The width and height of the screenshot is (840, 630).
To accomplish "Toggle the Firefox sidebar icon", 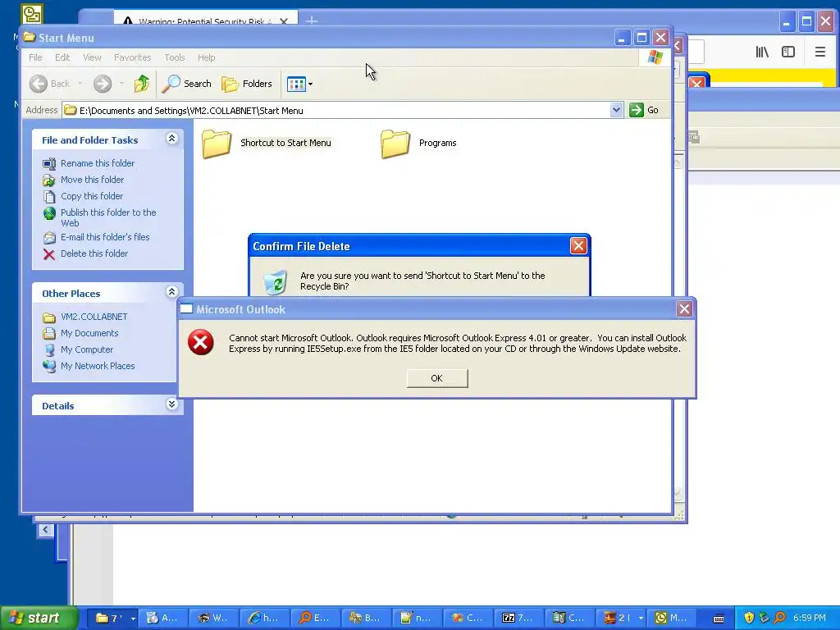I will pos(788,52).
